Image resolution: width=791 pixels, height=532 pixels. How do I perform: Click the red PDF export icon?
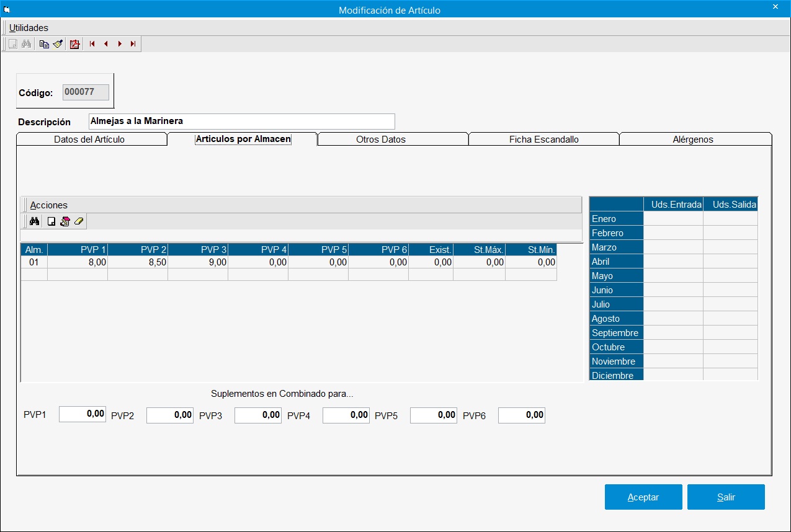pyautogui.click(x=74, y=44)
